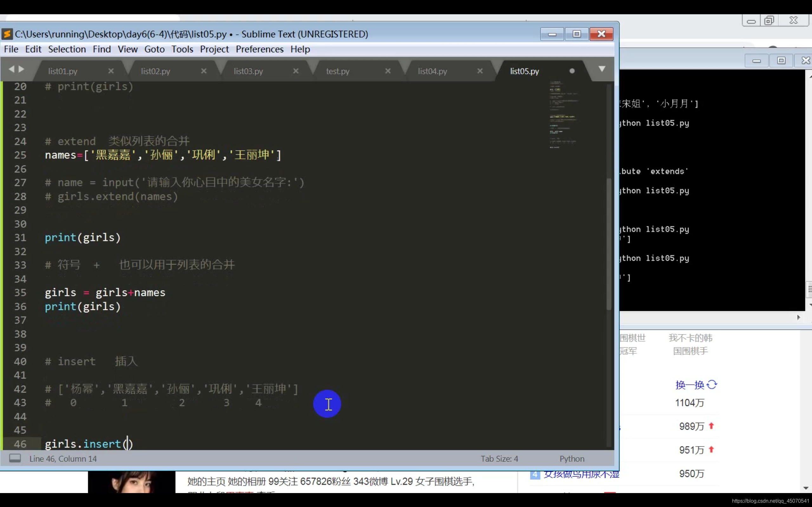This screenshot has width=812, height=507.
Task: Close the list02.py tab
Action: point(204,71)
